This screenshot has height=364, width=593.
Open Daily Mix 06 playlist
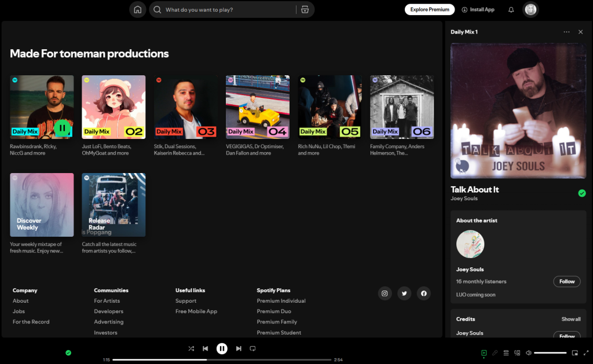pyautogui.click(x=402, y=107)
